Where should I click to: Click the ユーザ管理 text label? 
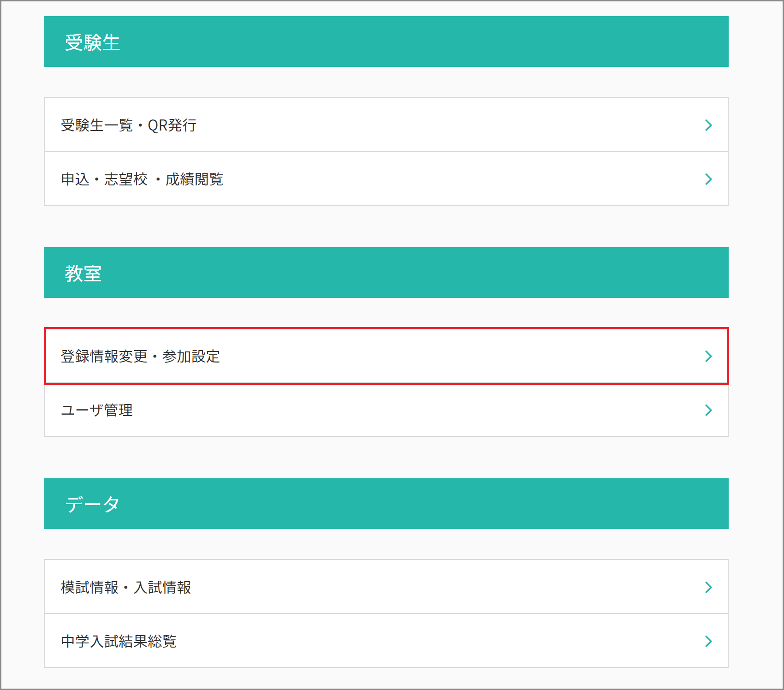(97, 410)
